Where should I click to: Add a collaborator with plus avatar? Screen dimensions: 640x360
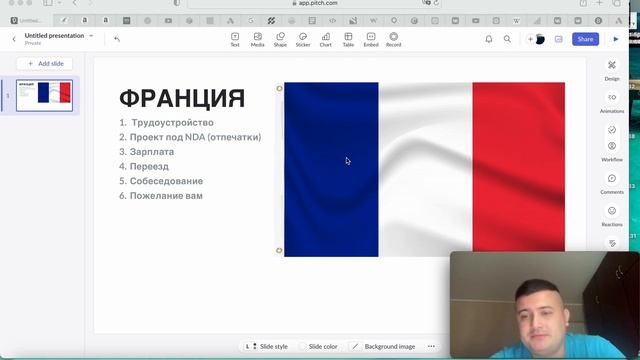click(x=530, y=39)
